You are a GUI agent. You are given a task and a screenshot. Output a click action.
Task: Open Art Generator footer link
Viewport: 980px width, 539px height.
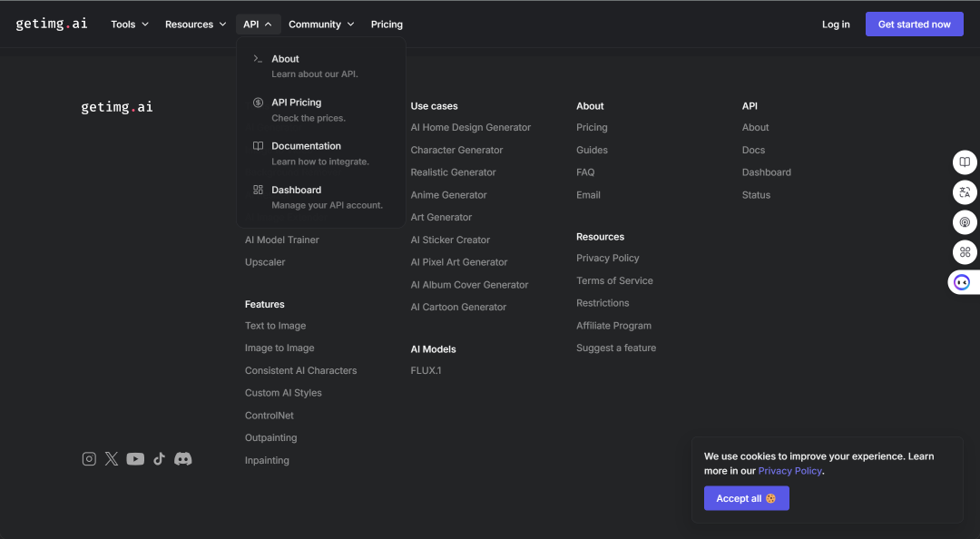[x=441, y=218]
